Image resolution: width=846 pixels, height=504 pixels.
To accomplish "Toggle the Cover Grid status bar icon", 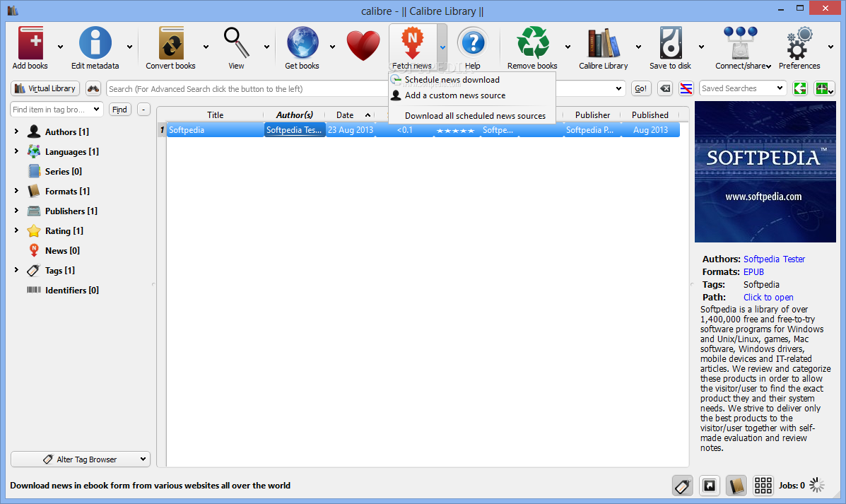I will pos(763,486).
